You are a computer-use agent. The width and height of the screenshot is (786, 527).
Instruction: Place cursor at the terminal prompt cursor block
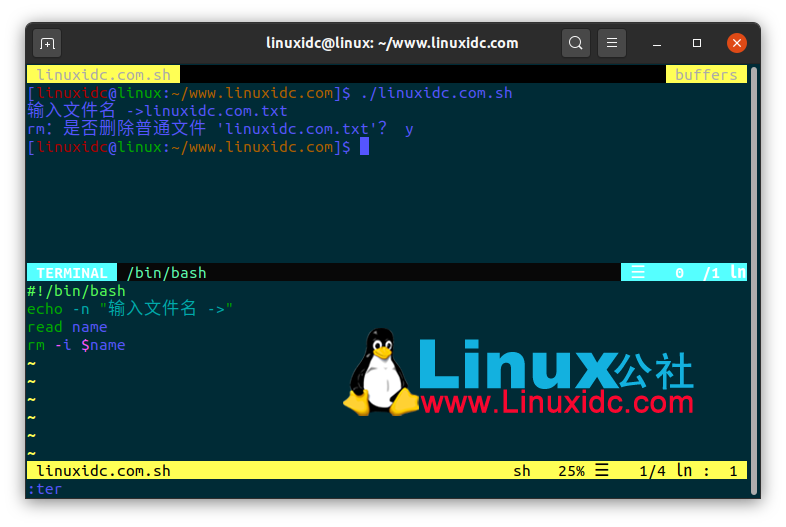(364, 147)
